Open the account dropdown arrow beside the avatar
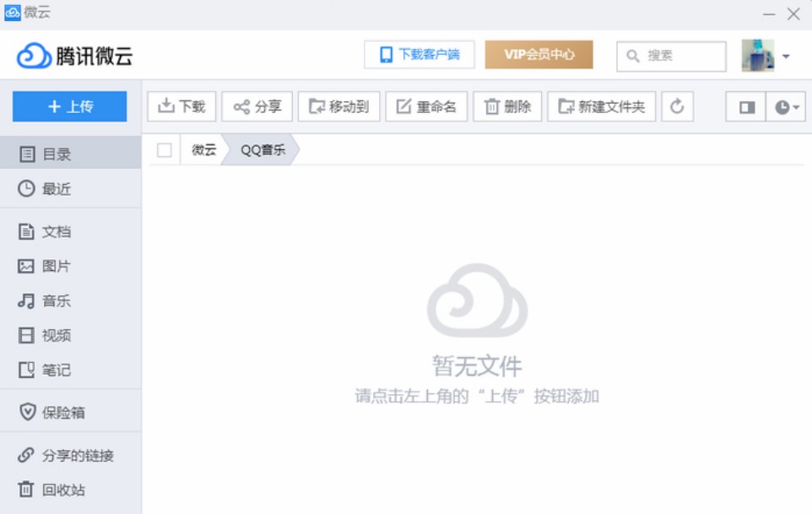The width and height of the screenshot is (812, 514). tap(786, 56)
